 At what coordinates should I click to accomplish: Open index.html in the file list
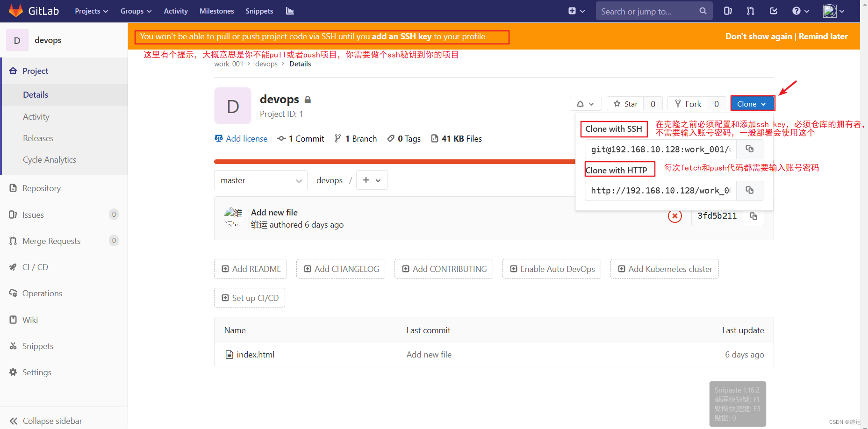[256, 354]
